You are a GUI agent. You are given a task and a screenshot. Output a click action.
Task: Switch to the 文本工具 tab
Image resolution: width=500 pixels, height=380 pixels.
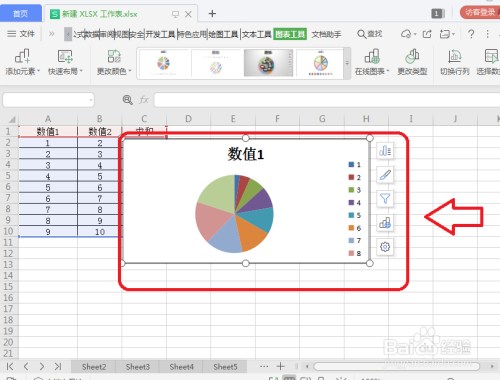[x=256, y=34]
